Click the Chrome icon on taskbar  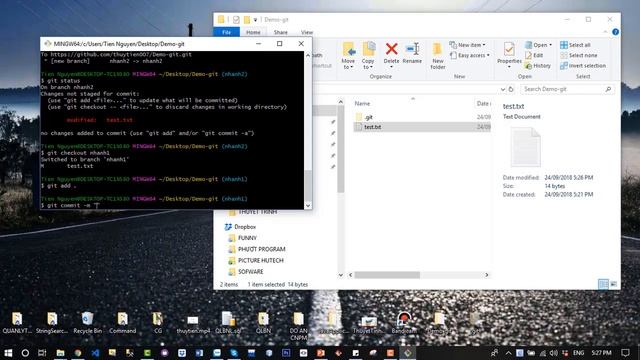click(x=78, y=353)
